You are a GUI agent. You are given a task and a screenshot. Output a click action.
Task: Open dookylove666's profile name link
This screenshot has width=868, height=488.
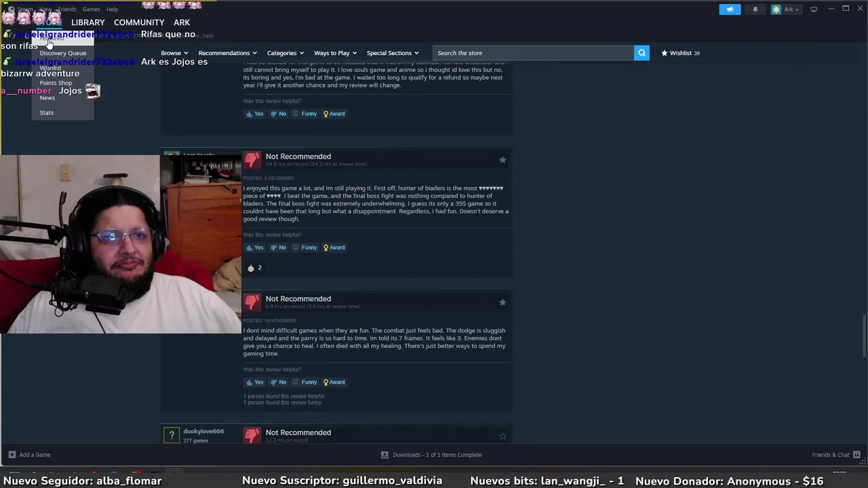203,431
